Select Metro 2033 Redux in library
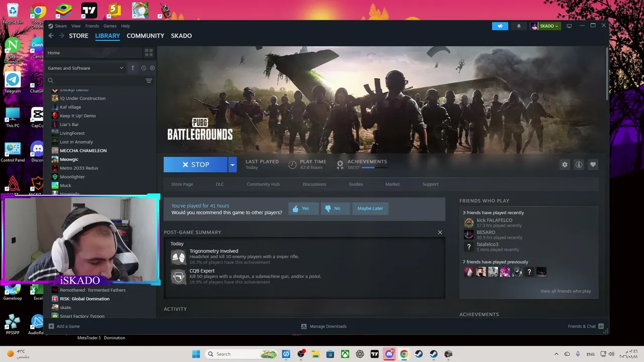The height and width of the screenshot is (362, 644). [79, 168]
